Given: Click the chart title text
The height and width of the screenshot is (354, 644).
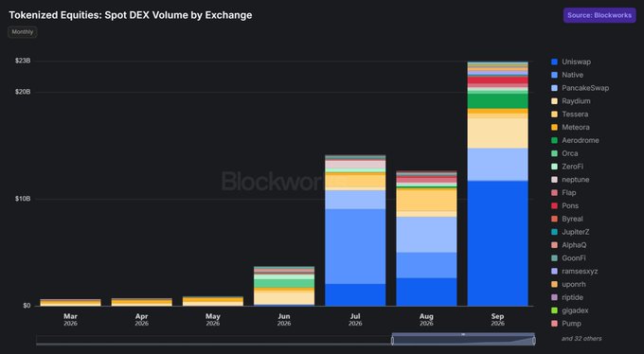Looking at the screenshot, I should tap(131, 15).
